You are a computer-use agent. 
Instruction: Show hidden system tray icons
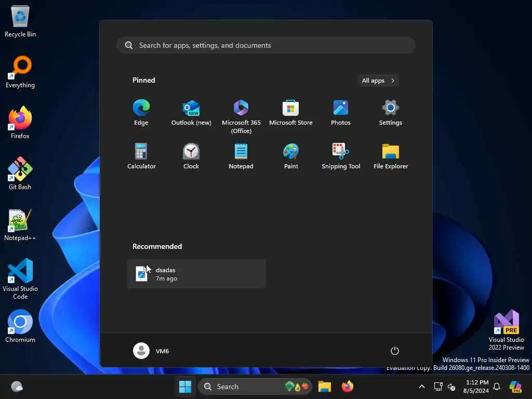point(422,387)
